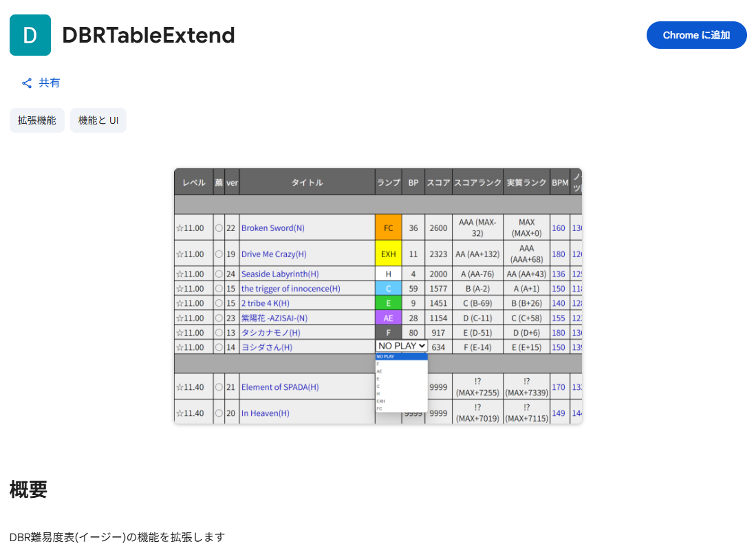Screen dimensions: 756x546
Task: Open the trigger of innocence(H) link
Action: [x=291, y=289]
